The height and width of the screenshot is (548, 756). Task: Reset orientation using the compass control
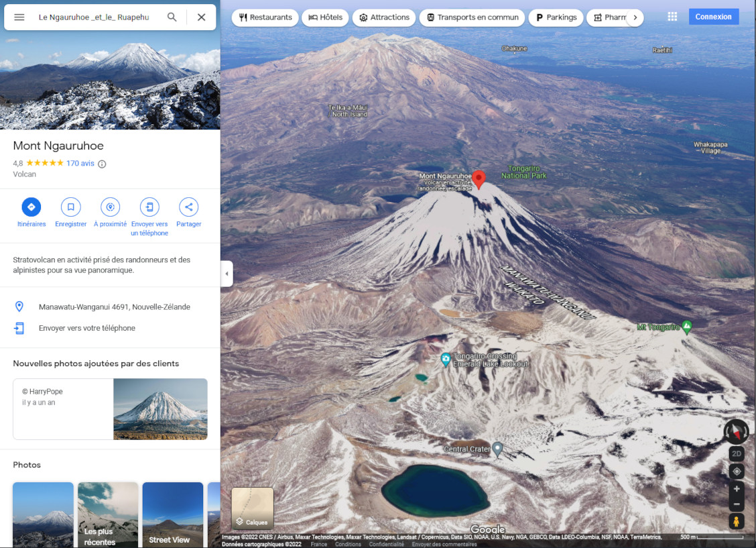(x=737, y=431)
